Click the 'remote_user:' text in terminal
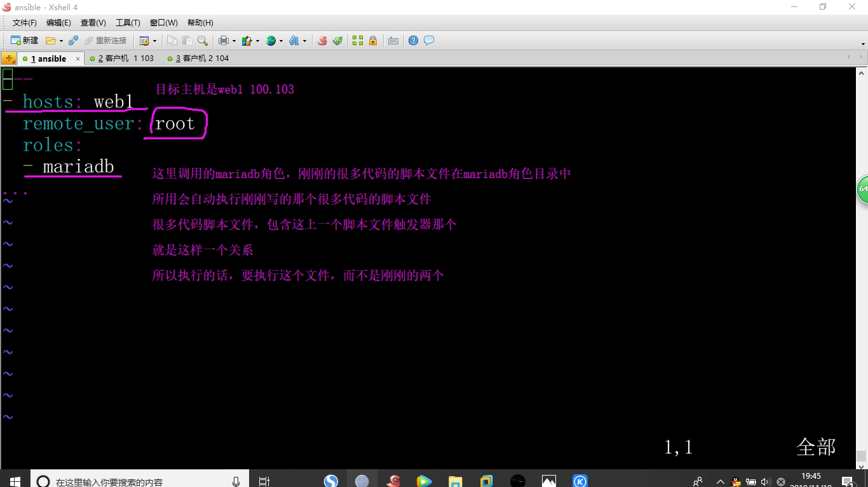 click(83, 123)
